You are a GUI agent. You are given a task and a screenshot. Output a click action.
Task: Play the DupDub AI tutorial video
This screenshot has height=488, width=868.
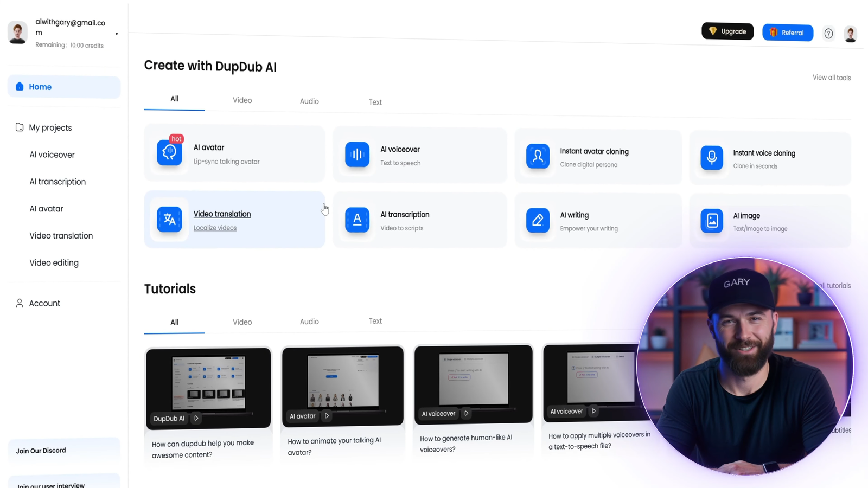pos(196,418)
